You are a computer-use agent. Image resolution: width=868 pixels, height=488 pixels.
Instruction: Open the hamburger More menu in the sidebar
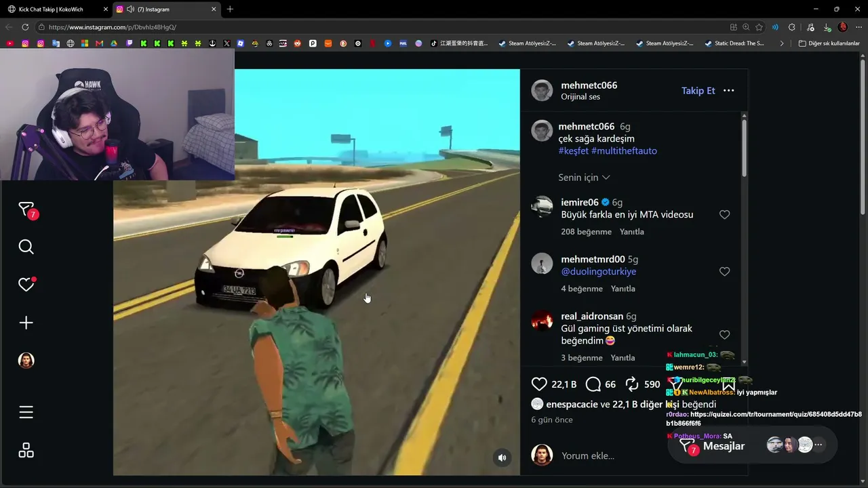click(26, 412)
